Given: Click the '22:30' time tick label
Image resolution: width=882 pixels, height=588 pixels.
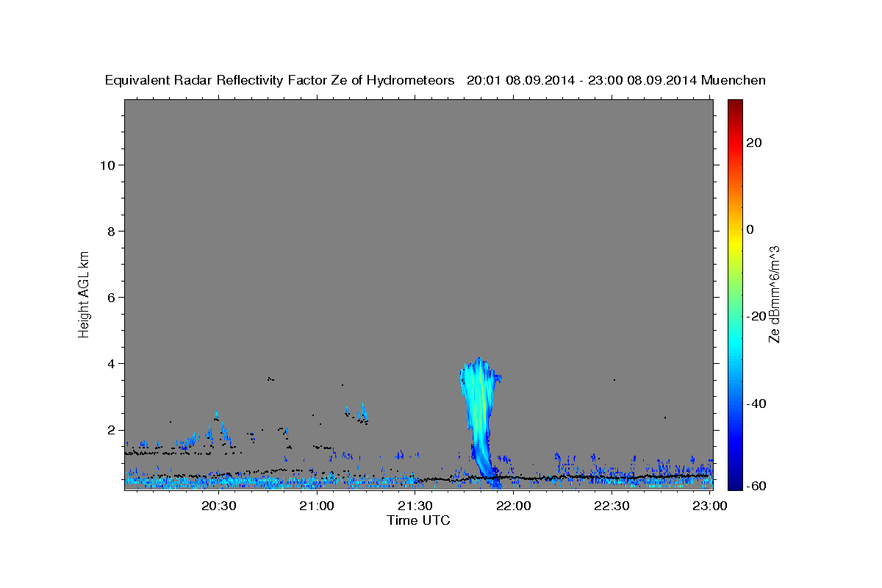Looking at the screenshot, I should [612, 506].
